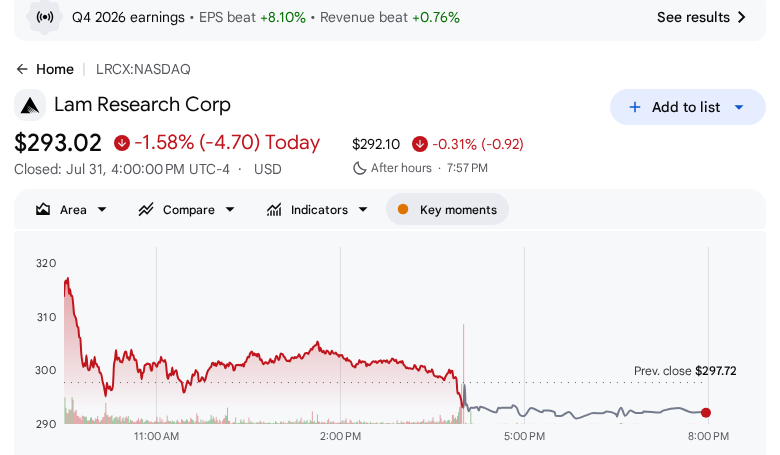Viewport: 780px width, 455px height.
Task: Click the back arrow next to Home
Action: coord(22,69)
